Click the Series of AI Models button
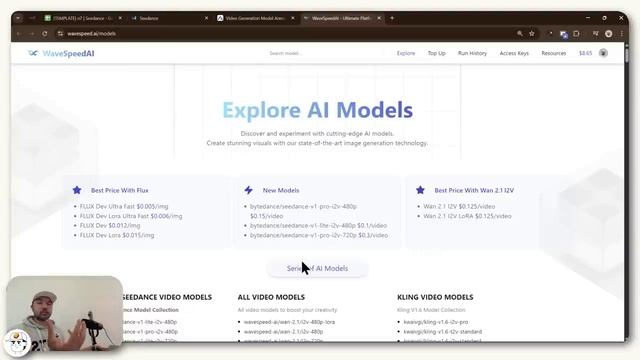 [x=318, y=268]
